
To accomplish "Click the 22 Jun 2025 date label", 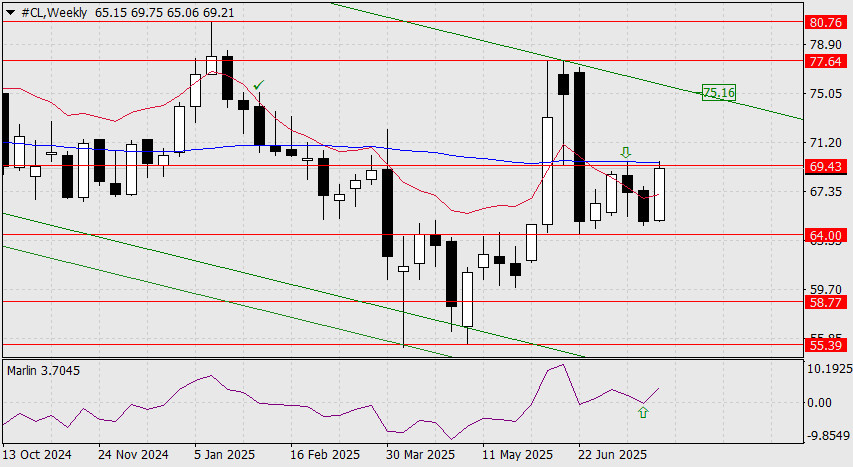I will coord(612,454).
